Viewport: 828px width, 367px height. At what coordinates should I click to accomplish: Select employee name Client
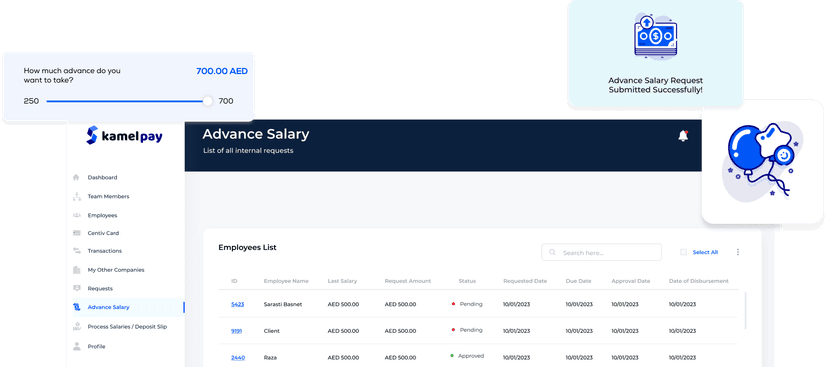pyautogui.click(x=271, y=331)
